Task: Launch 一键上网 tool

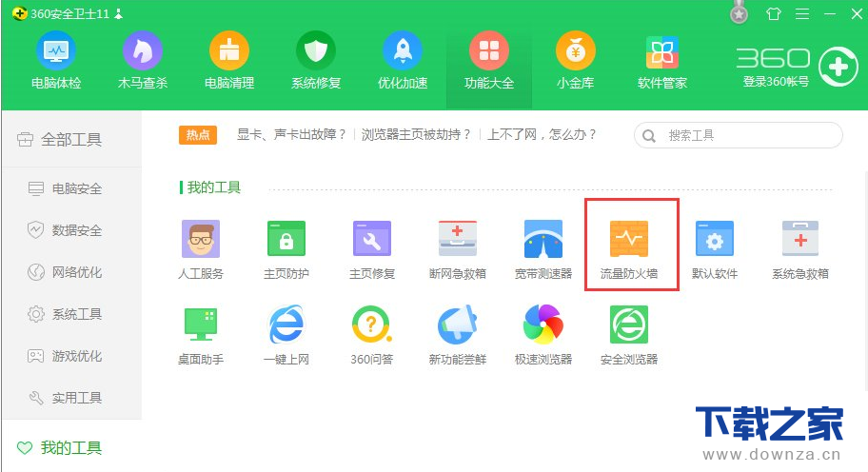Action: tap(286, 335)
